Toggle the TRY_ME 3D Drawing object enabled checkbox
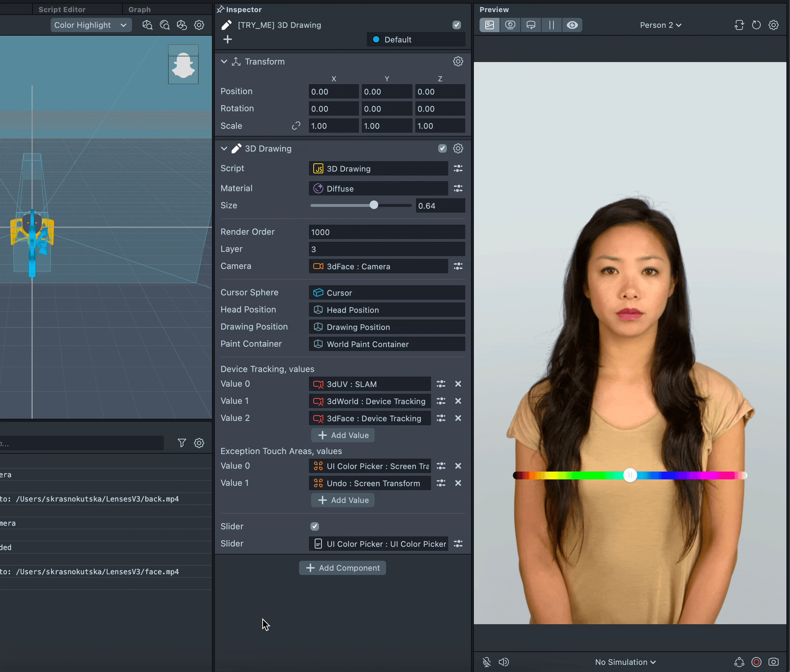790x672 pixels. coord(456,25)
